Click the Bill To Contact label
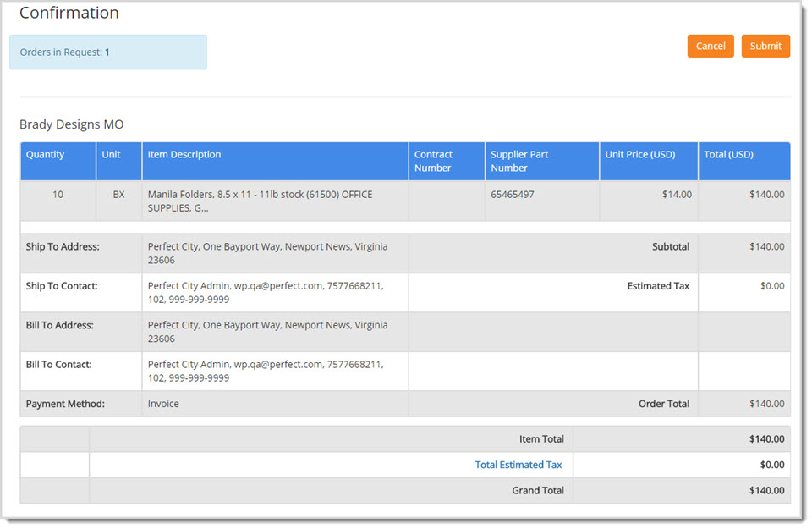 coord(58,365)
